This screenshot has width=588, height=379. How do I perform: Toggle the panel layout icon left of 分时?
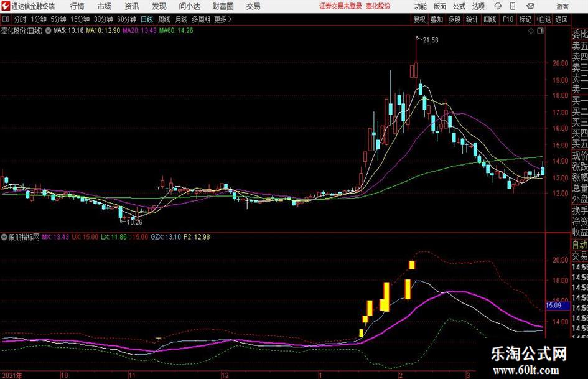(5, 19)
